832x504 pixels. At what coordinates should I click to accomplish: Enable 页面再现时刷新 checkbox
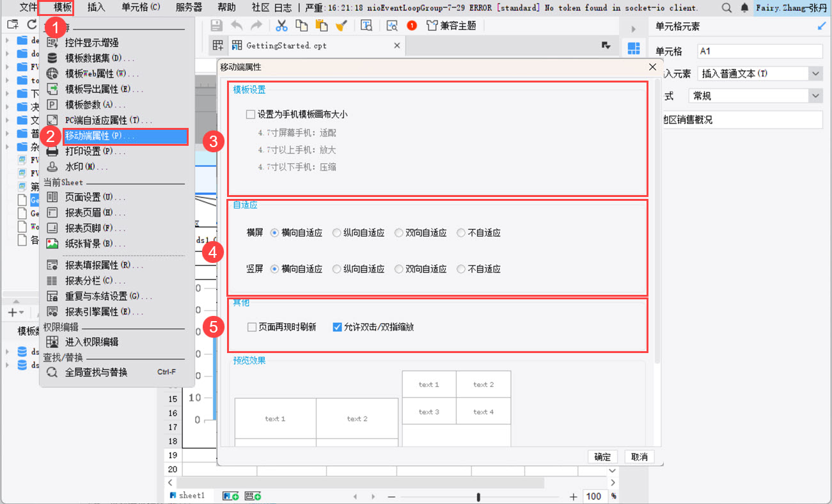[x=252, y=327]
